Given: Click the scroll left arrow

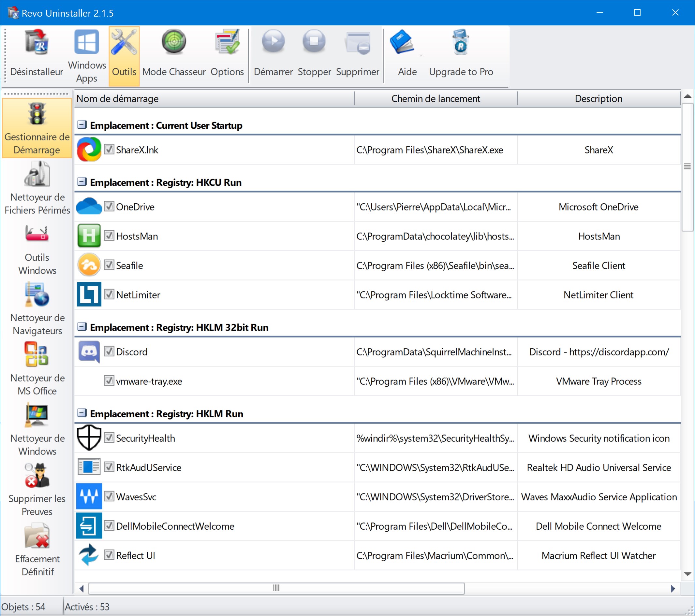Looking at the screenshot, I should click(x=81, y=589).
